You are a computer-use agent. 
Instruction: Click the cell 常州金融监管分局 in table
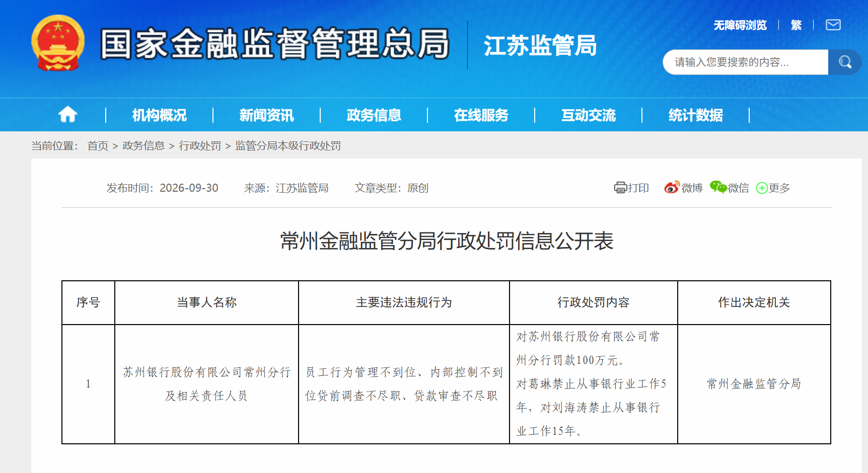tap(754, 384)
